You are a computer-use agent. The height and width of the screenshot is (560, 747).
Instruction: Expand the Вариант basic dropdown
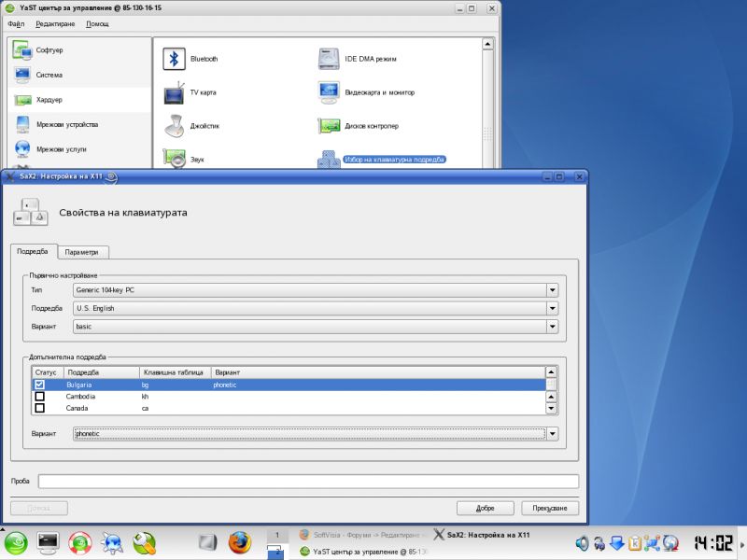click(x=552, y=327)
